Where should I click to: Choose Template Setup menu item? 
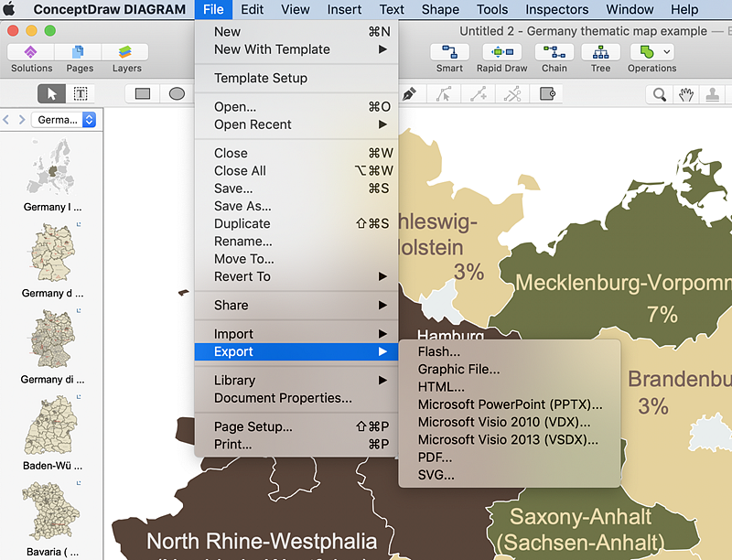coord(296,78)
